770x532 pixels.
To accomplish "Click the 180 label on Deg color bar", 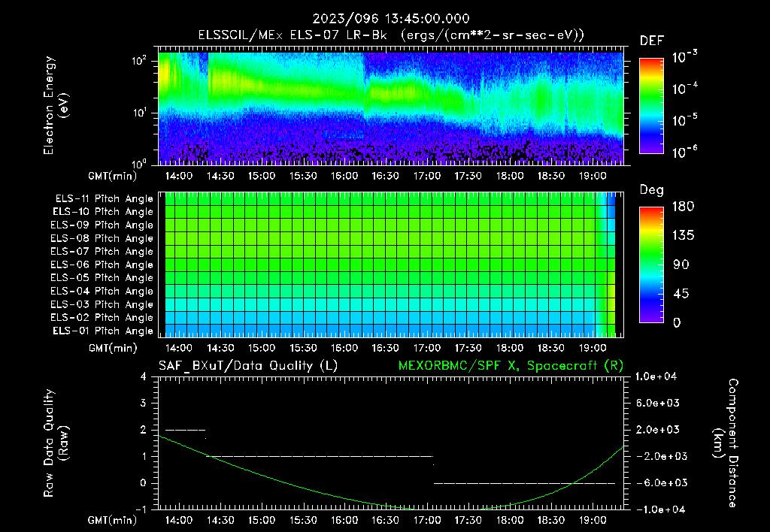I will [683, 207].
